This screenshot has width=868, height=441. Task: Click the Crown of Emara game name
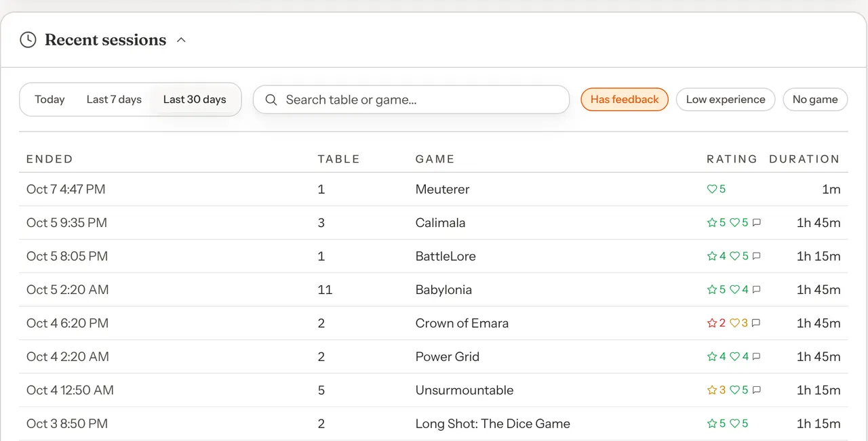pos(462,323)
